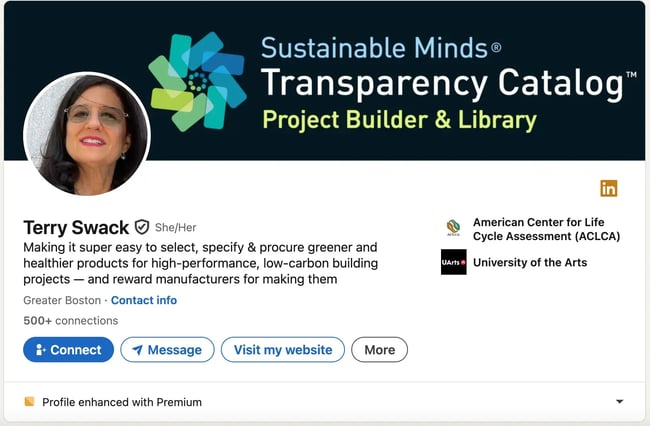Open the University of the Arts link
This screenshot has width=650, height=426.
530,263
